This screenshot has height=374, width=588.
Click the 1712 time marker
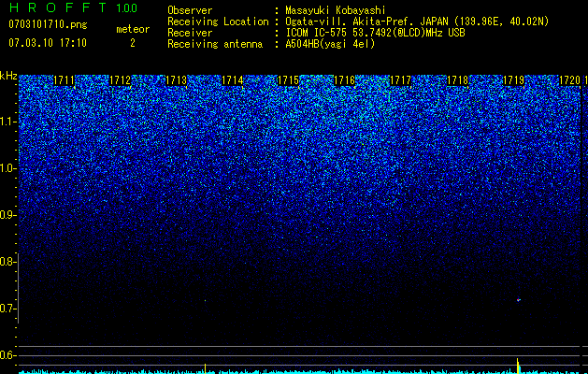(x=120, y=80)
